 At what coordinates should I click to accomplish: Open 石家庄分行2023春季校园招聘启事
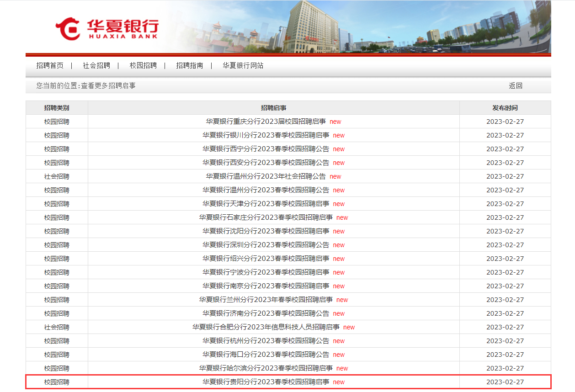pos(266,217)
